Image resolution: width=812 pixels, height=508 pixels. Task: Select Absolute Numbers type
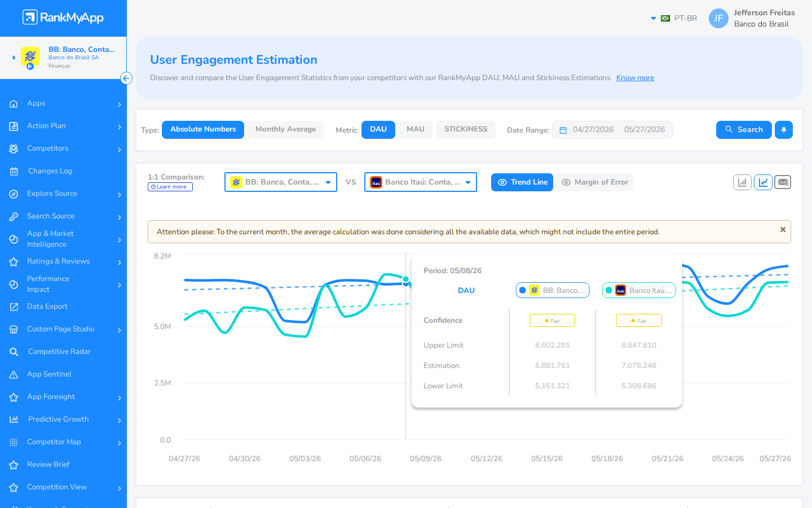203,130
